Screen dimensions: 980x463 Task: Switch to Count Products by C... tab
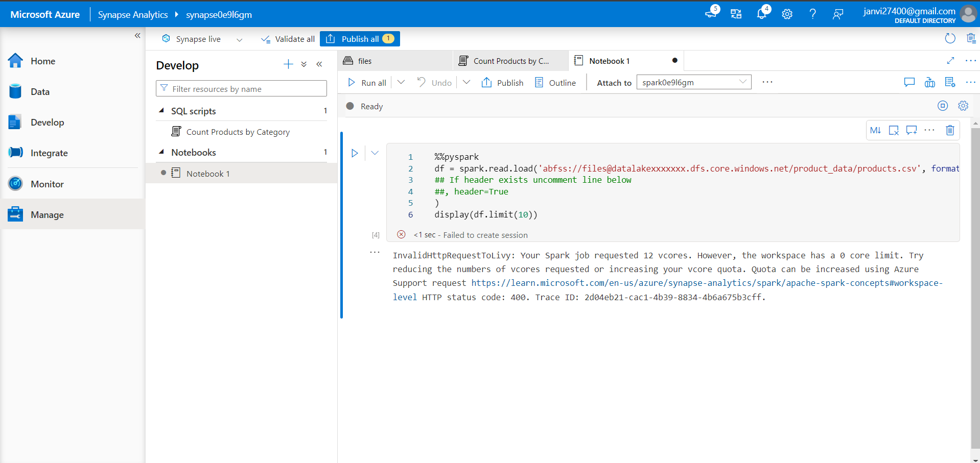point(510,61)
